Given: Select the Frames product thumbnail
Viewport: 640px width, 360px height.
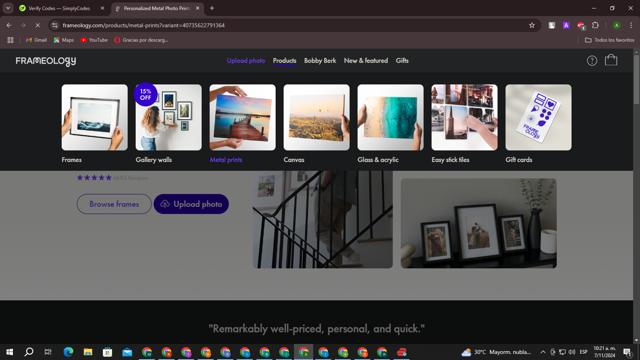Looking at the screenshot, I should point(95,117).
